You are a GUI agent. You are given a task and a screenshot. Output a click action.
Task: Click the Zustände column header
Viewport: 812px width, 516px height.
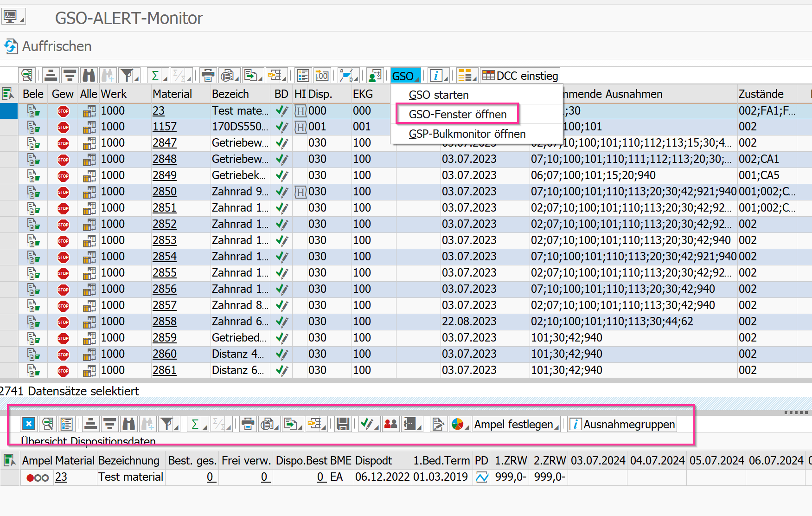(761, 94)
